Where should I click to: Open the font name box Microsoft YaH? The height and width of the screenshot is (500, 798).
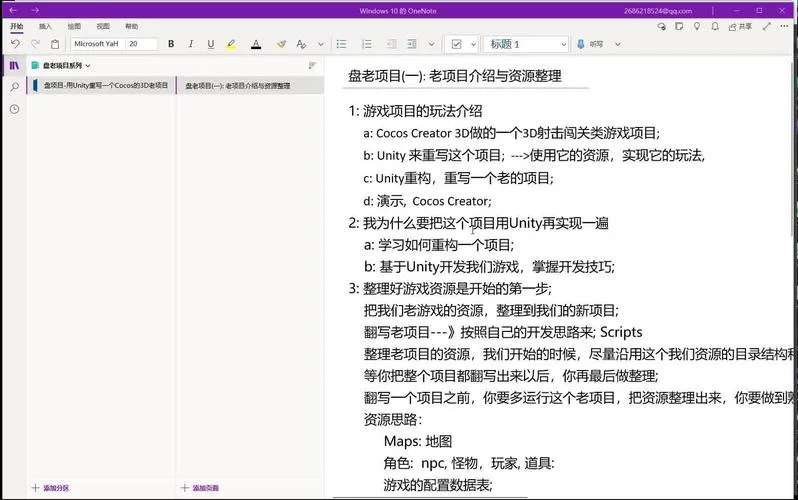coord(97,44)
